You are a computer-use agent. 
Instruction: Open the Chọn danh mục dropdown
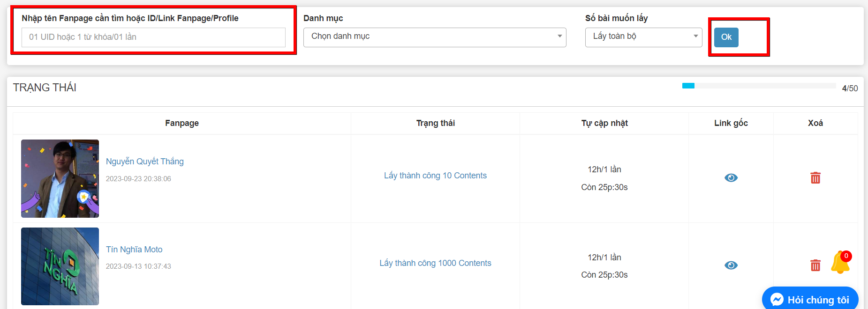coord(435,37)
